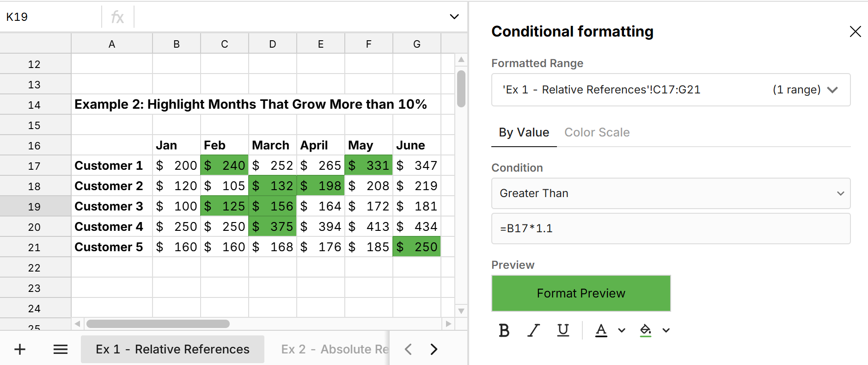Viewport: 868px width, 365px height.
Task: Toggle bold formatting in Preview section
Action: tap(504, 330)
